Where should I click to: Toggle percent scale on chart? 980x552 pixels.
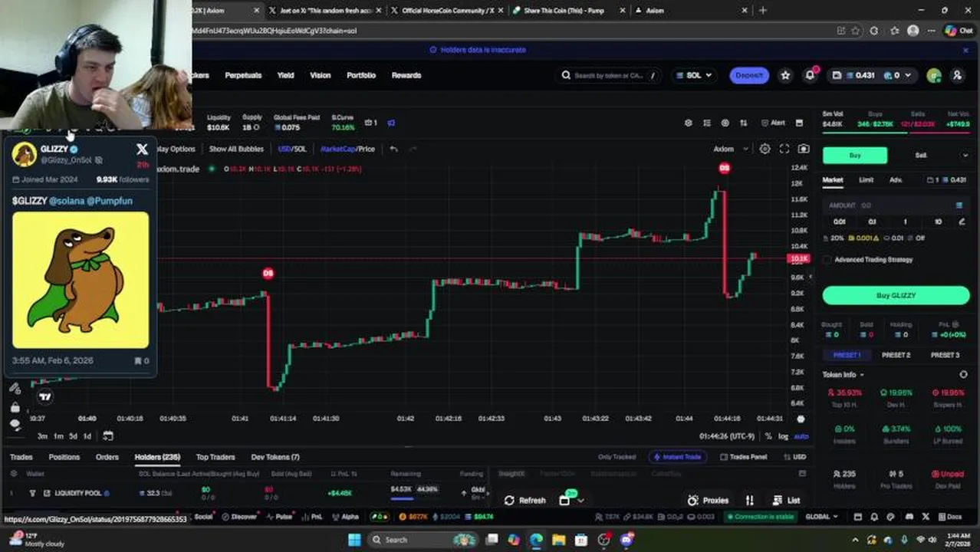click(768, 436)
